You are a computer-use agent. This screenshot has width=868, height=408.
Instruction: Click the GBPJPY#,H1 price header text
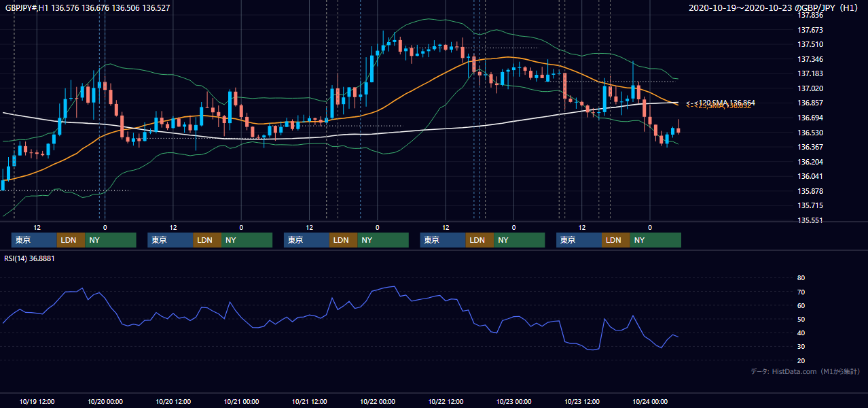click(88, 8)
